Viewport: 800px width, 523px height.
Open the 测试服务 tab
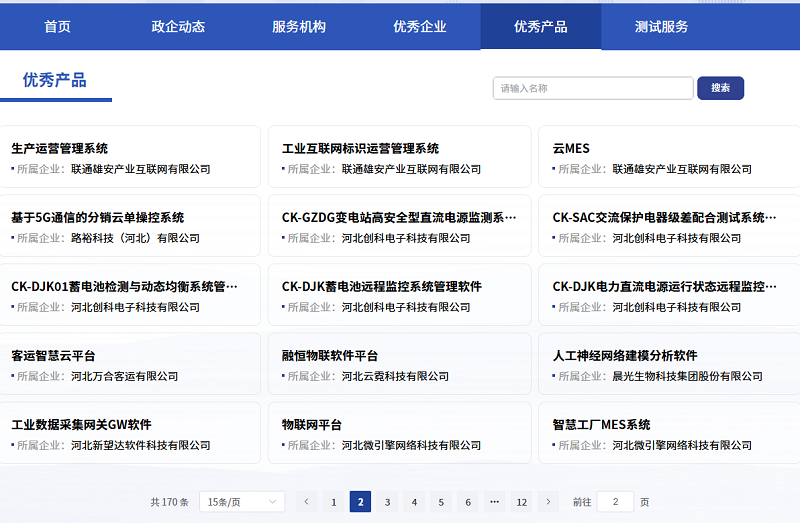click(662, 27)
